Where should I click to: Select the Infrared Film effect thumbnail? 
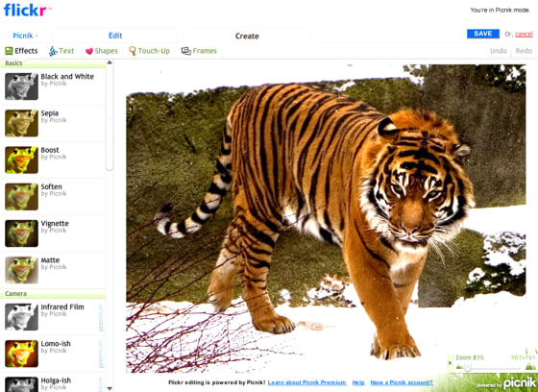21,316
